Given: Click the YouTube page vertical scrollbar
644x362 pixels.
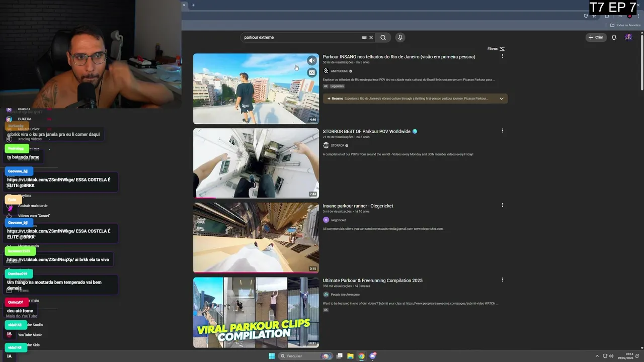Looking at the screenshot, I should click(641, 63).
